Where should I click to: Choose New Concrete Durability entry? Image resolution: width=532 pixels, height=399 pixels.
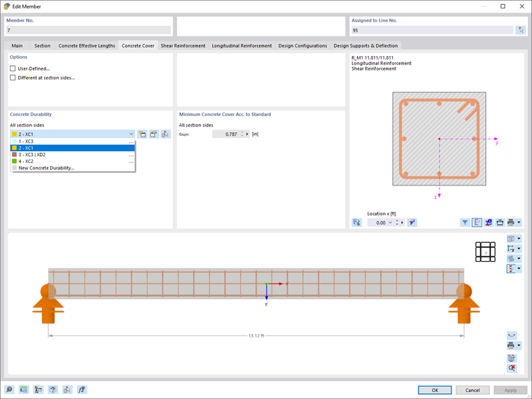click(73, 168)
